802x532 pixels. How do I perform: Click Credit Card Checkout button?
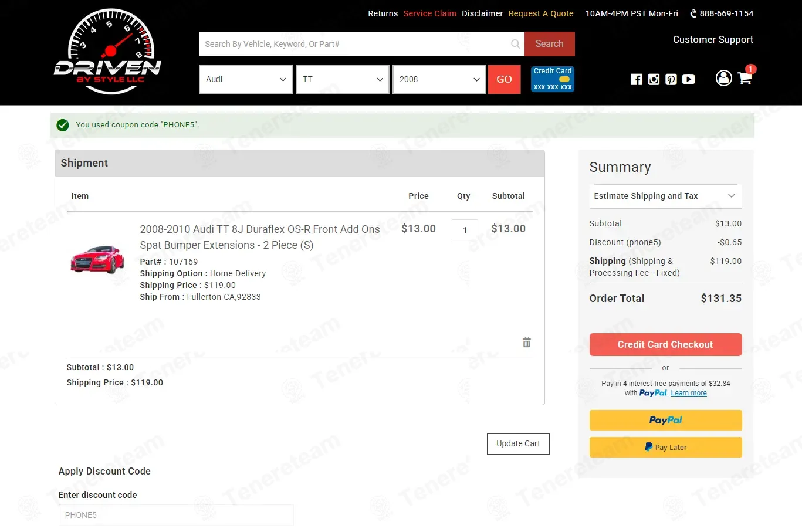pyautogui.click(x=665, y=345)
